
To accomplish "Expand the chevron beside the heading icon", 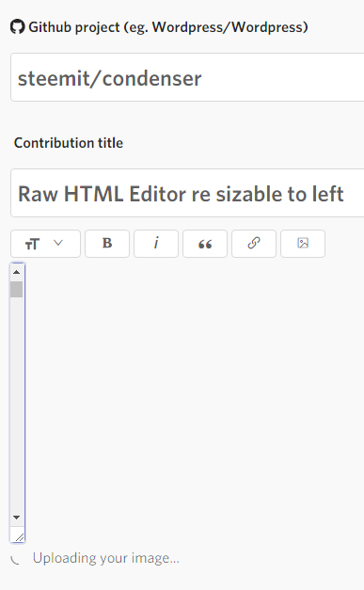I will click(x=58, y=243).
